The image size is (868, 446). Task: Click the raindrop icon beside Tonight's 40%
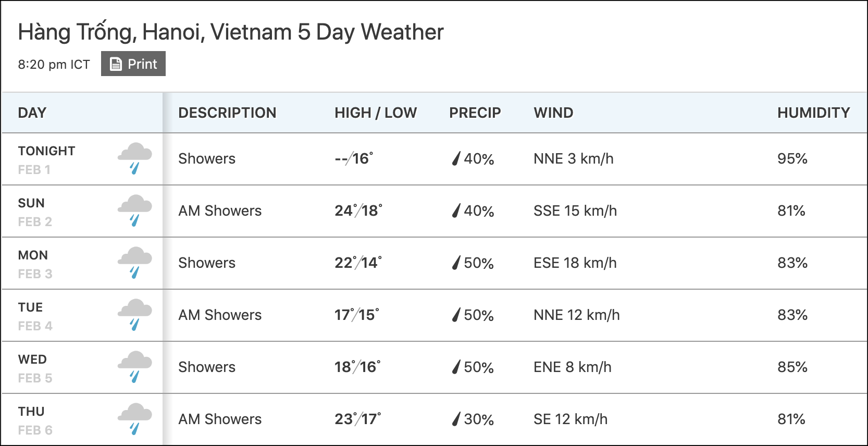point(456,158)
